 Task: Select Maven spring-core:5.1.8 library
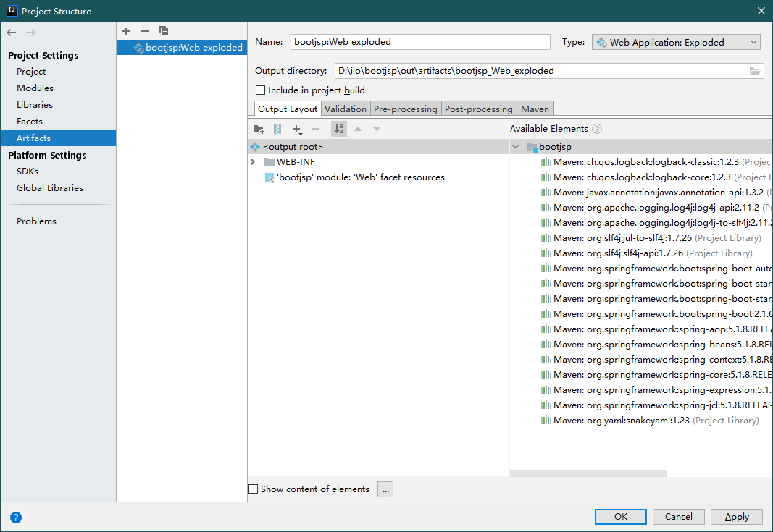tap(656, 375)
